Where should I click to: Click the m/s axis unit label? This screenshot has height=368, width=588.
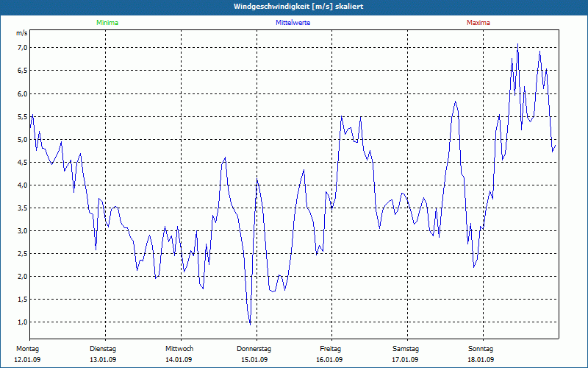(x=22, y=33)
